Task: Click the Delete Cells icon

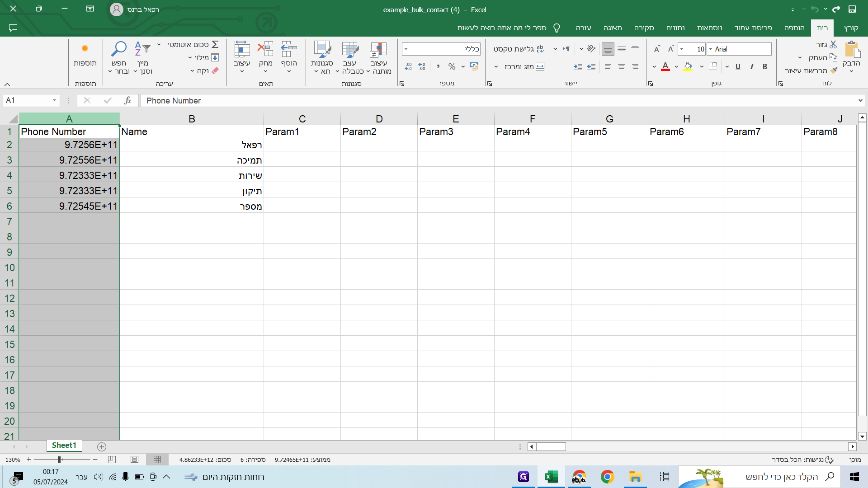Action: point(265,49)
